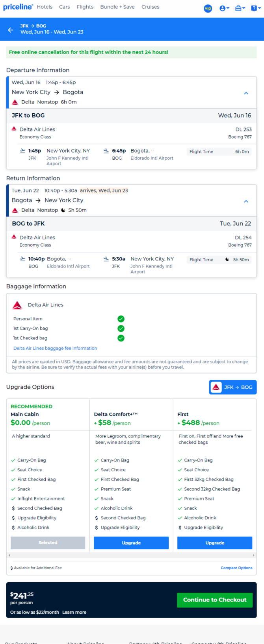The image size is (264, 644).
Task: Upgrade to First class
Action: coord(215,543)
